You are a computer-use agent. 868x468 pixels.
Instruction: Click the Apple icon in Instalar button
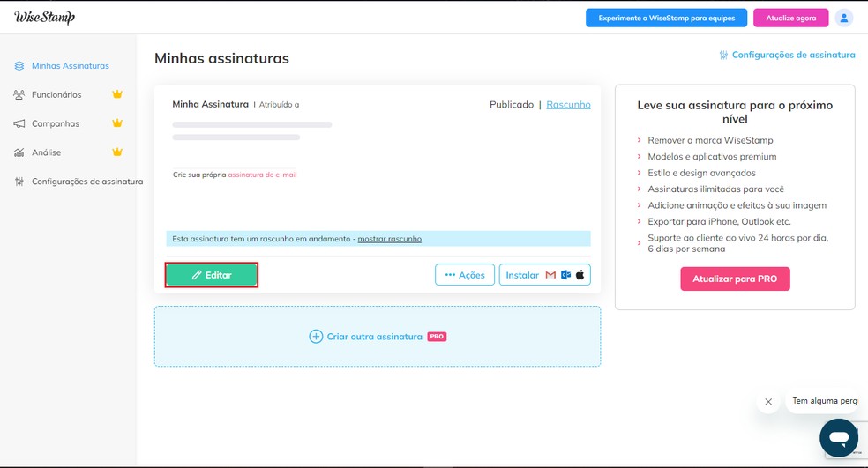point(580,275)
